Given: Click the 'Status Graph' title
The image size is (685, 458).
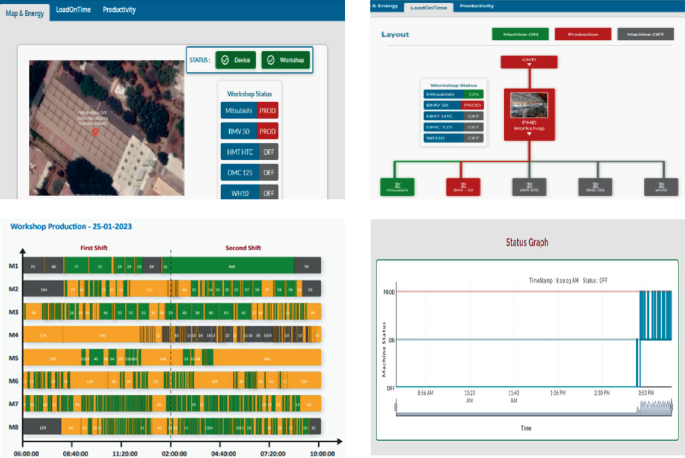Looking at the screenshot, I should click(527, 242).
